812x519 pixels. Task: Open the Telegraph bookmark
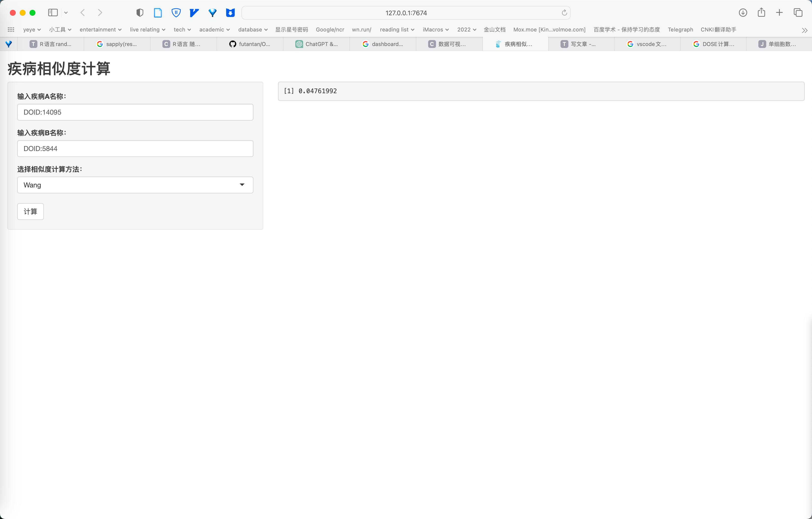click(x=680, y=30)
